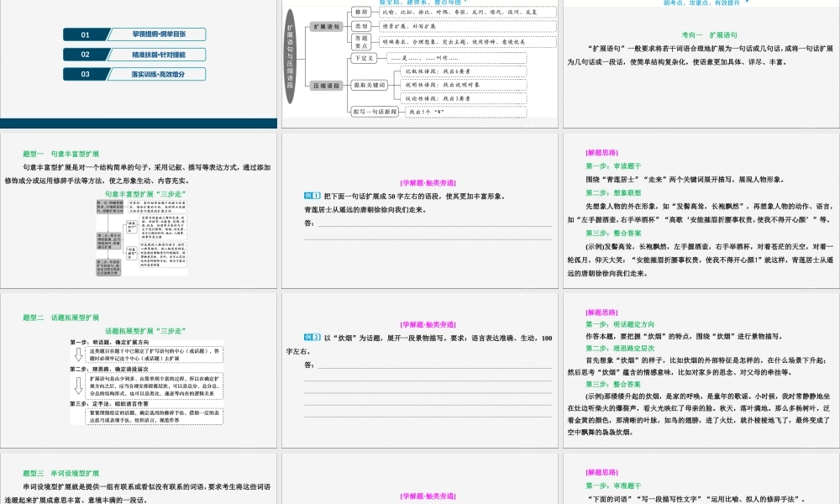The image size is (840, 504).
Task: Click 学解题·触类旁通 heading above 例2
Action: point(428,324)
